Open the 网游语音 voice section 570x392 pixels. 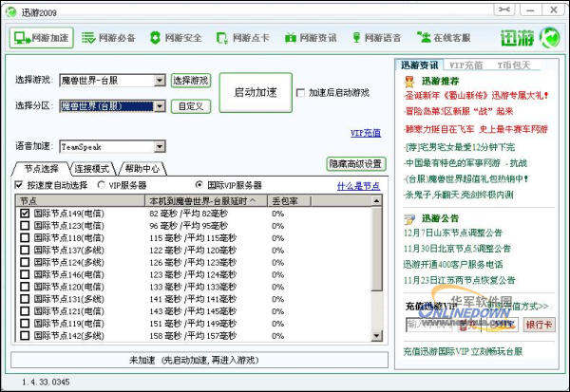coord(377,38)
